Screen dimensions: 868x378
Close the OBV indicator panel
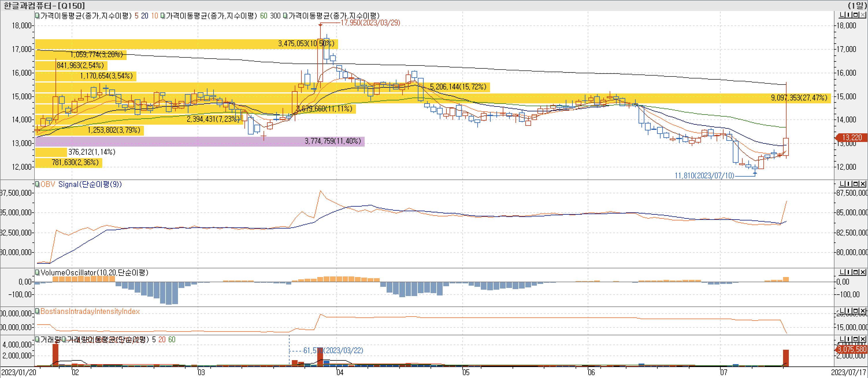[863, 184]
